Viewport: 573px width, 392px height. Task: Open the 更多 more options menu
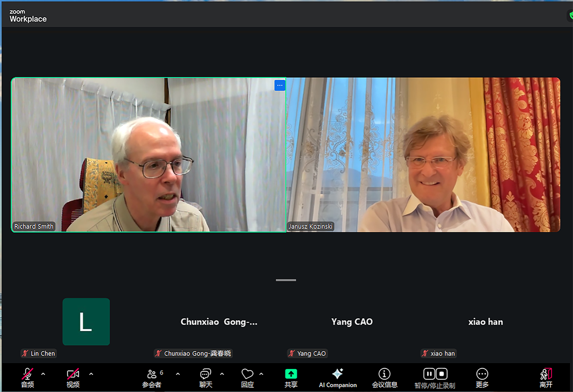click(482, 377)
